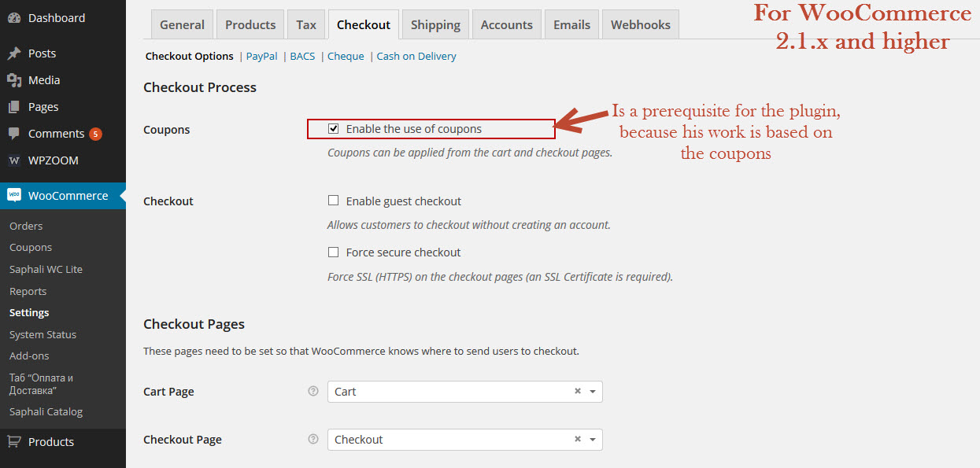Uncheck Enable the use of coupons

point(334,128)
